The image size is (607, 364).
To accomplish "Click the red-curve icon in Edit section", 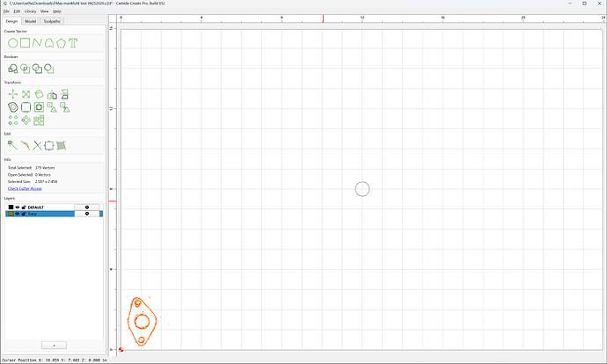I will click(26, 145).
